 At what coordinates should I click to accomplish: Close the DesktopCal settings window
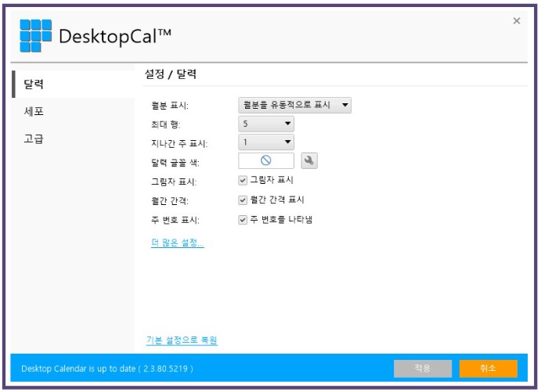517,20
